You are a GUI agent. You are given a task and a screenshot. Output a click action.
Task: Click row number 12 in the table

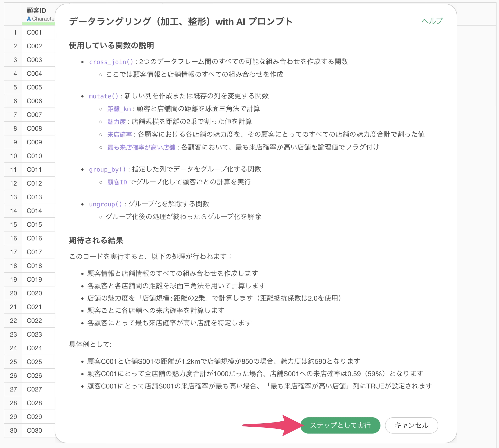(x=13, y=183)
